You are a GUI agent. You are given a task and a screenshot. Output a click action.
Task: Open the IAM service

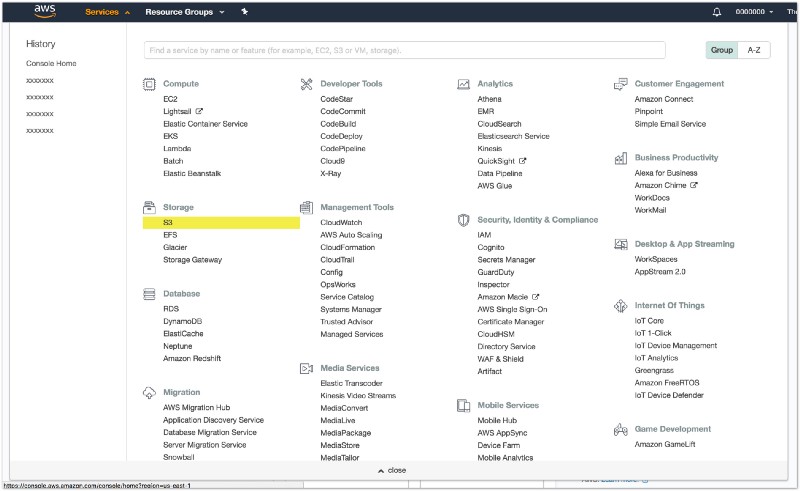click(x=484, y=235)
